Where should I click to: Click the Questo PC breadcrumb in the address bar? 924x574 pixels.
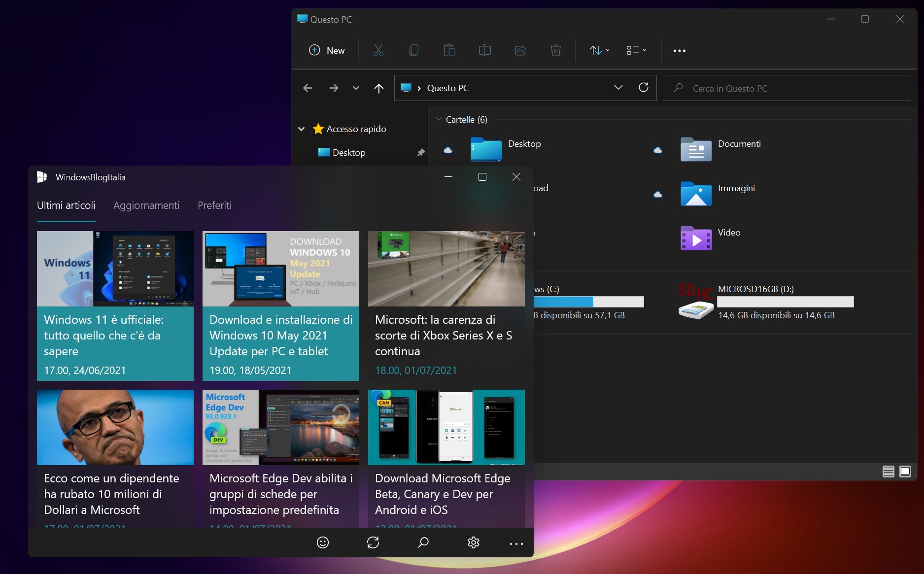pyautogui.click(x=447, y=88)
